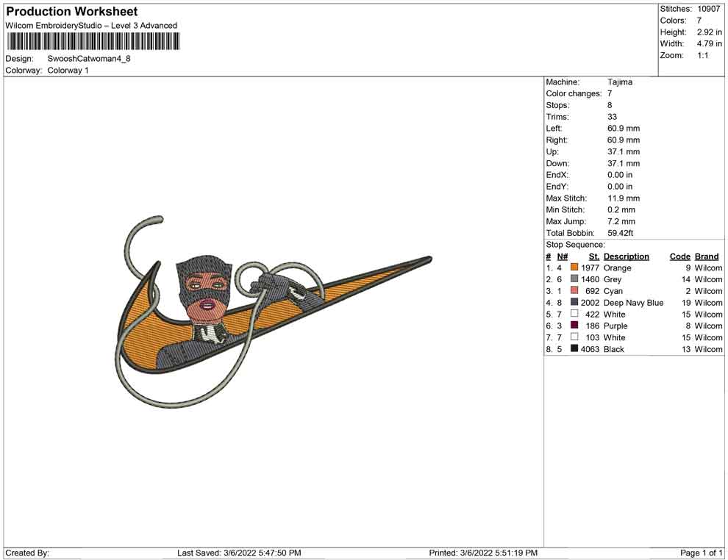Select the Machine value 'Tajima'

[x=620, y=82]
